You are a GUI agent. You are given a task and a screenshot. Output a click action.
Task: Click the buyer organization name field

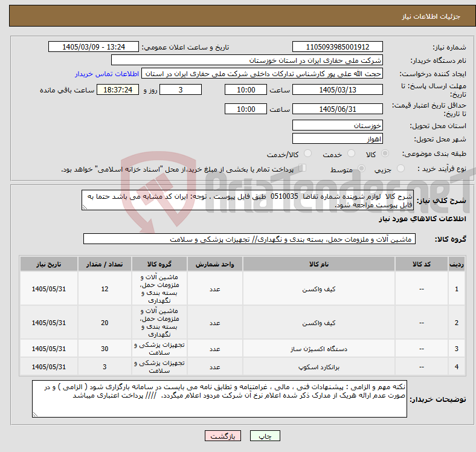click(247, 60)
